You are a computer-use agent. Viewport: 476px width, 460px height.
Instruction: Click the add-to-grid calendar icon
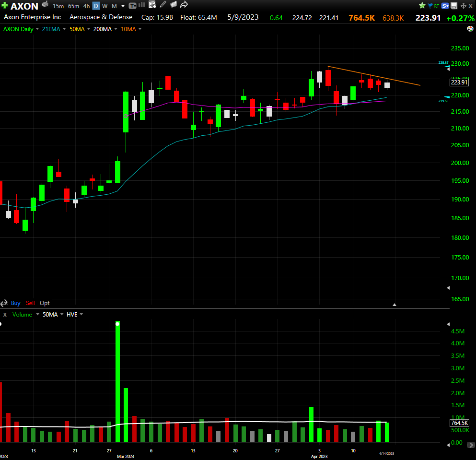(x=152, y=5)
